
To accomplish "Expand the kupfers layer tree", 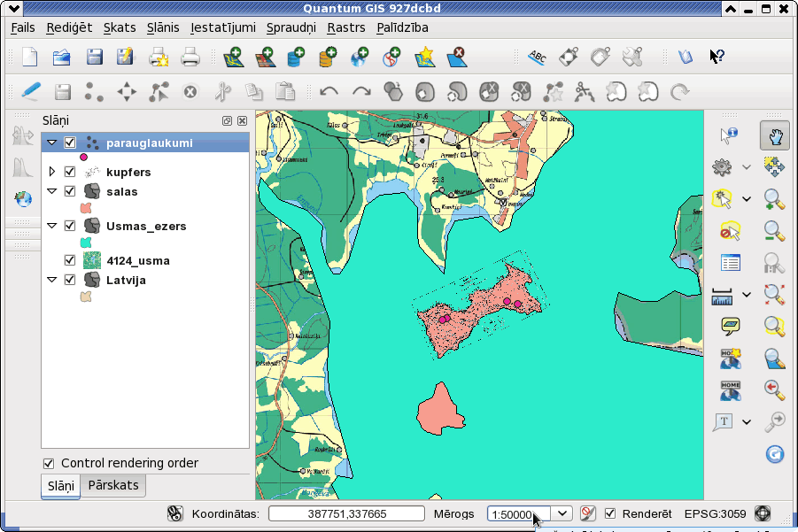I will (52, 172).
